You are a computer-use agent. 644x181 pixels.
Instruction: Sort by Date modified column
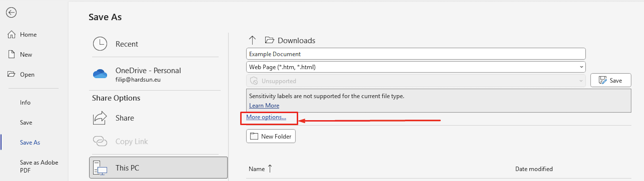[x=534, y=169]
